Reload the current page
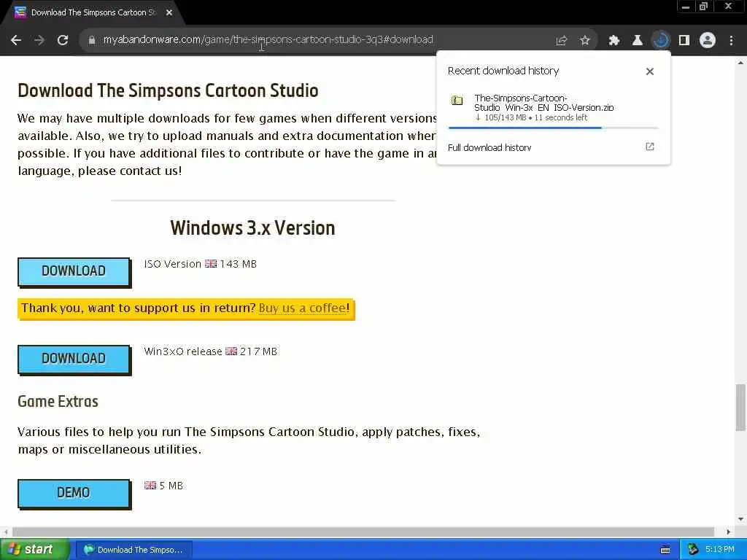The width and height of the screenshot is (747, 560). pos(63,40)
